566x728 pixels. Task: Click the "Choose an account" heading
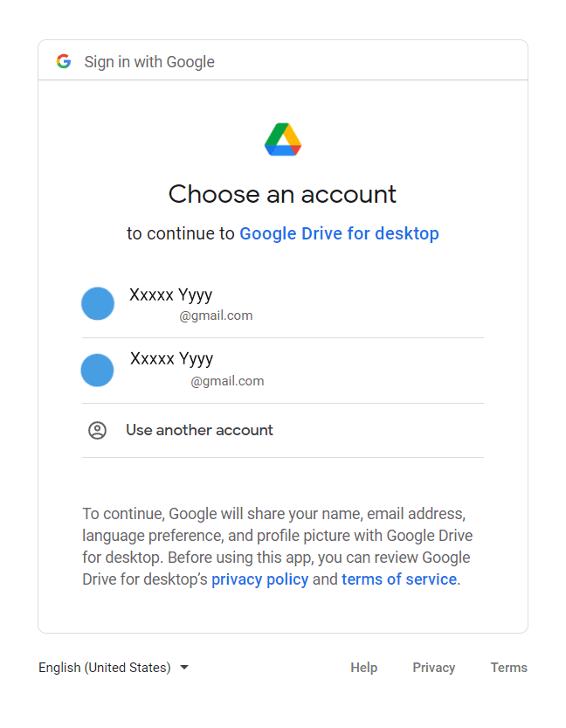pos(282,194)
